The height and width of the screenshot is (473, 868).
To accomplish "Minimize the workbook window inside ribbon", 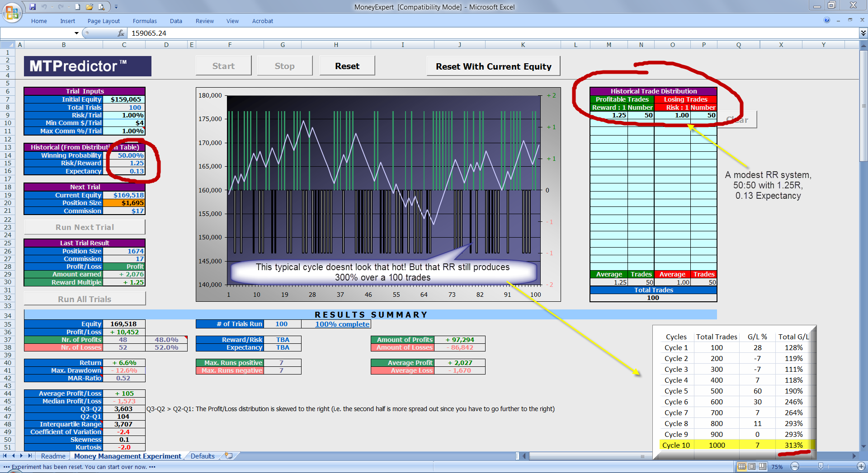I will (x=838, y=20).
